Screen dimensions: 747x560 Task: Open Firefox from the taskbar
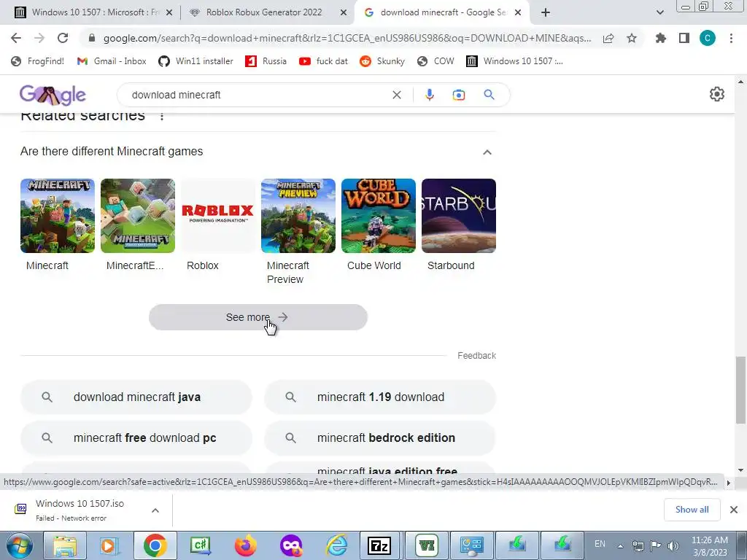(246, 545)
